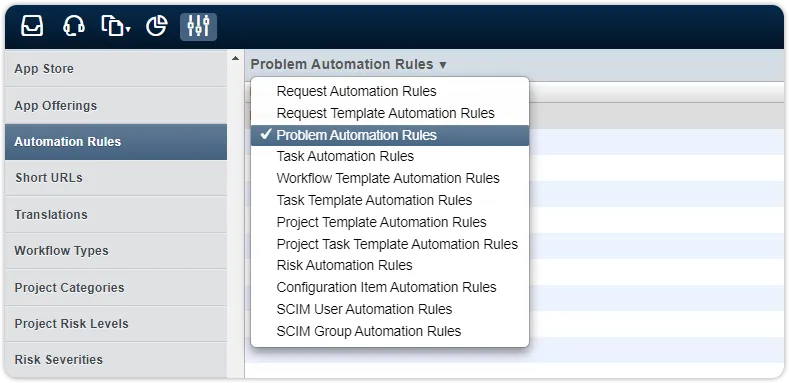Open Project Risk Levels in the sidebar
Screen dimensions: 789x383
[x=116, y=324]
